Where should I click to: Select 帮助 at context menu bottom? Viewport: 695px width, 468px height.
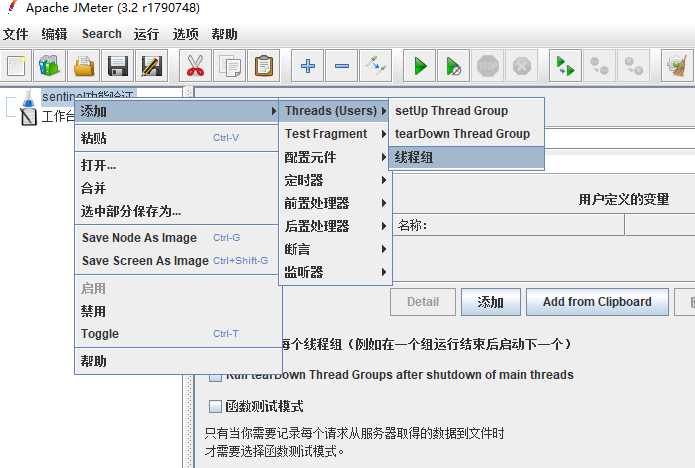[178, 361]
